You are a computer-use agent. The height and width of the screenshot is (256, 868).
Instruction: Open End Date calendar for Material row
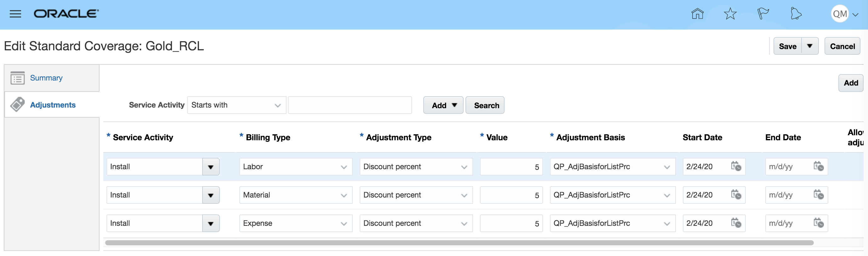pos(819,195)
